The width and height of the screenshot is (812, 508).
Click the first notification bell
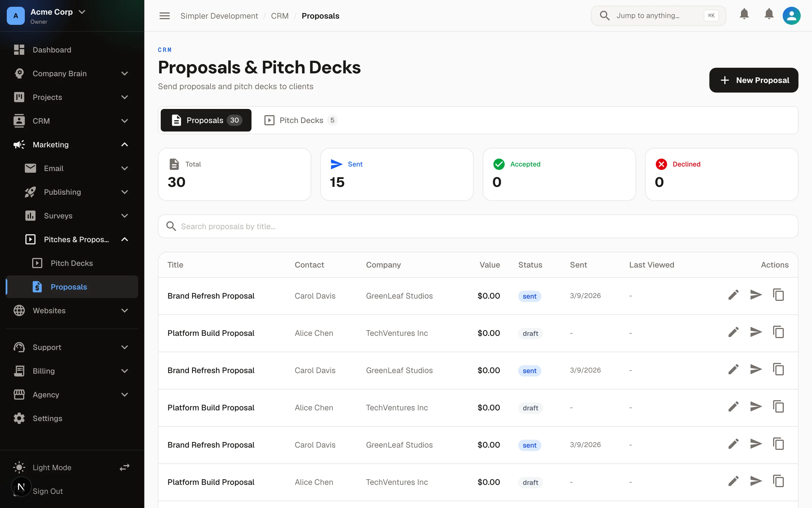click(744, 14)
